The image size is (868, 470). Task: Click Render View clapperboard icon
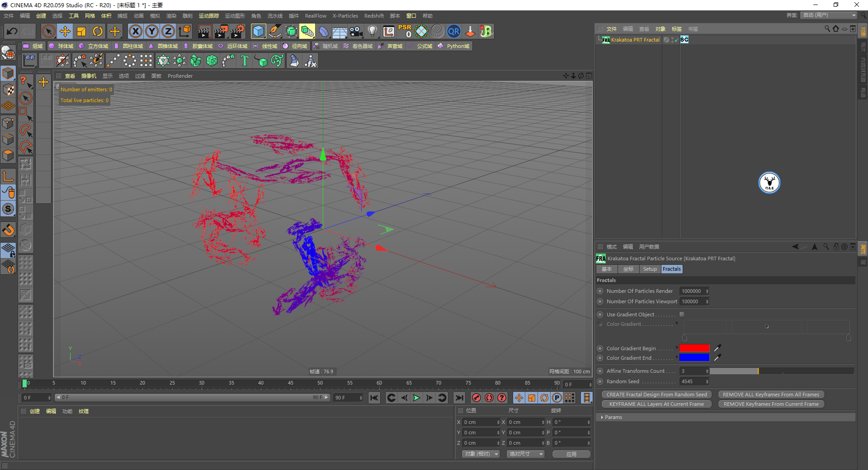point(204,31)
